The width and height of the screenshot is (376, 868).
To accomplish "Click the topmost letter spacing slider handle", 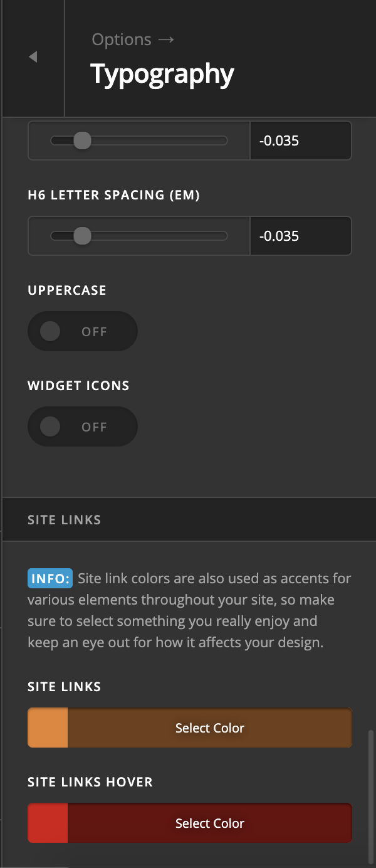I will coord(82,140).
